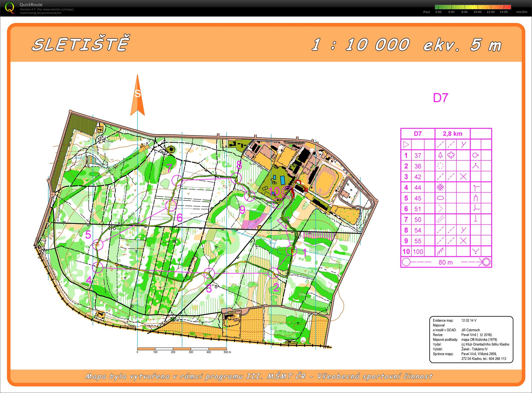Click the orange-white distance scale bar
The image size is (532, 393).
182,349
